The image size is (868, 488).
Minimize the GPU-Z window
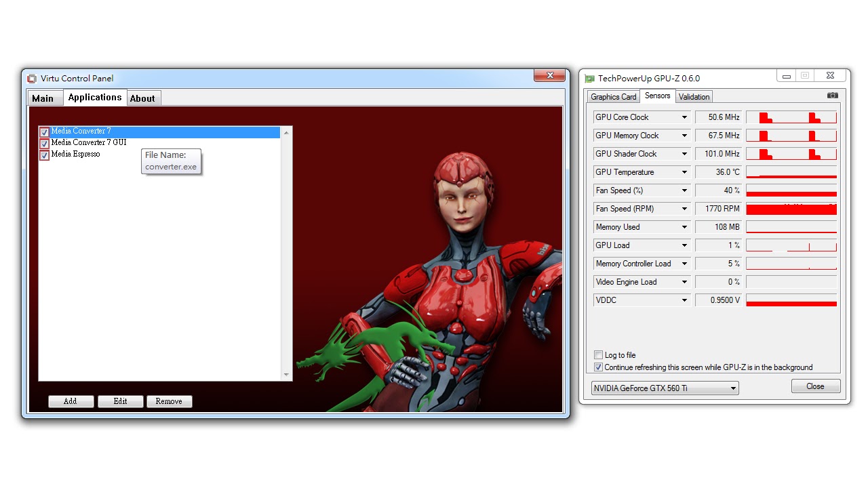click(x=787, y=75)
